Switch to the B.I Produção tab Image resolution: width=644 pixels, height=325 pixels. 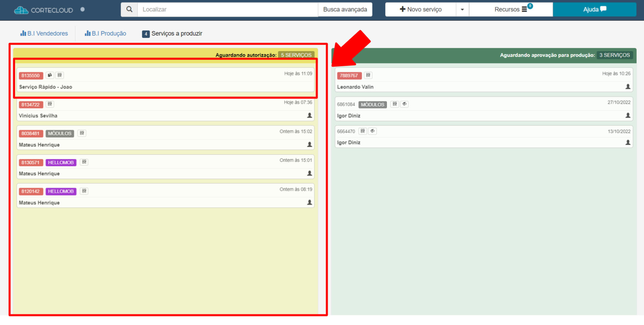pos(105,33)
